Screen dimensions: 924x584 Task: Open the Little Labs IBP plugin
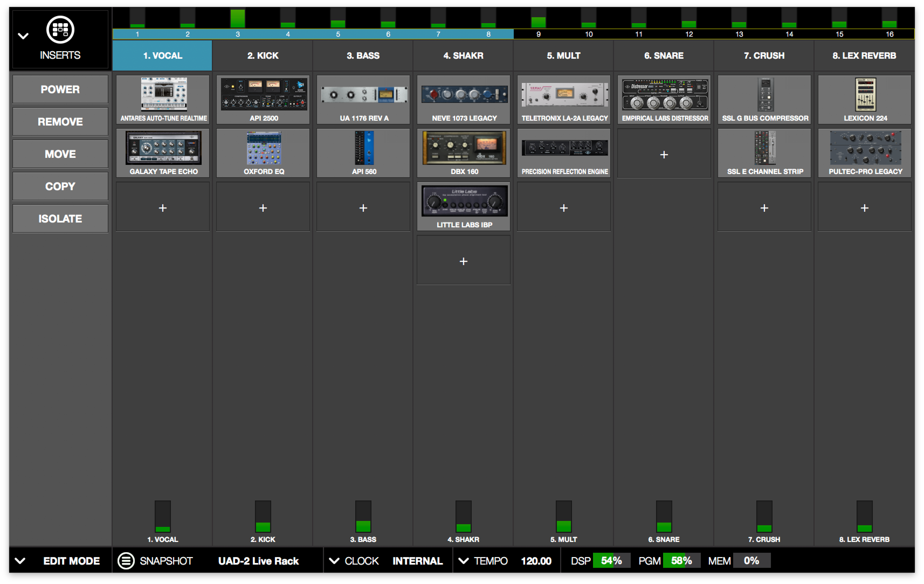[464, 206]
